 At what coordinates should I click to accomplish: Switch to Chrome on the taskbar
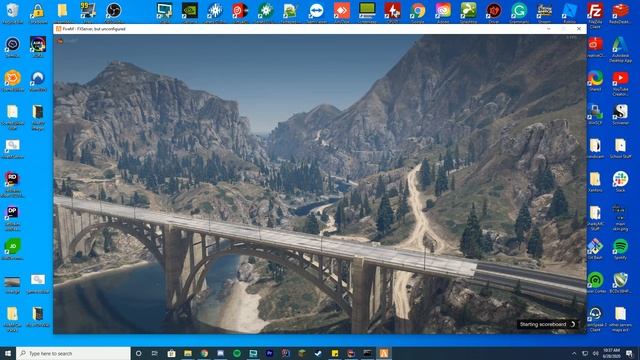(x=204, y=353)
